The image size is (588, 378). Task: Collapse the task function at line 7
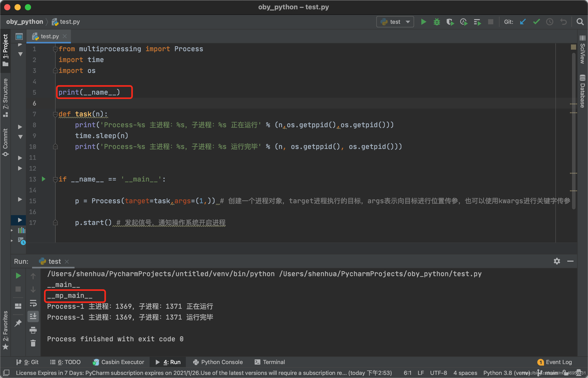click(x=55, y=114)
